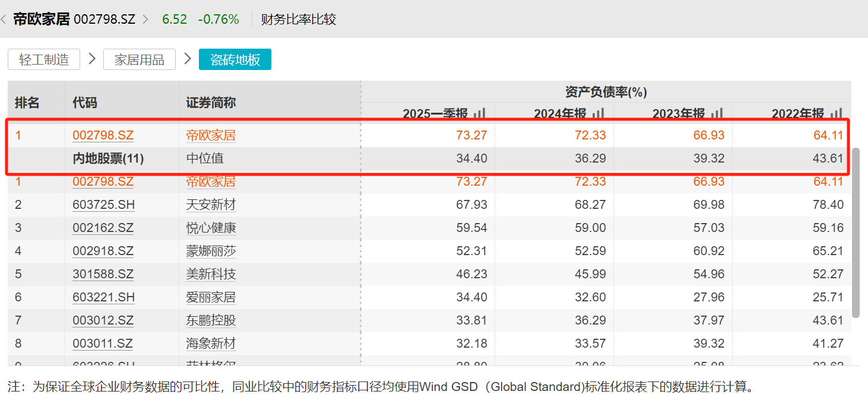Open the 爱丽家居 security name link
868x404 pixels.
(x=211, y=297)
